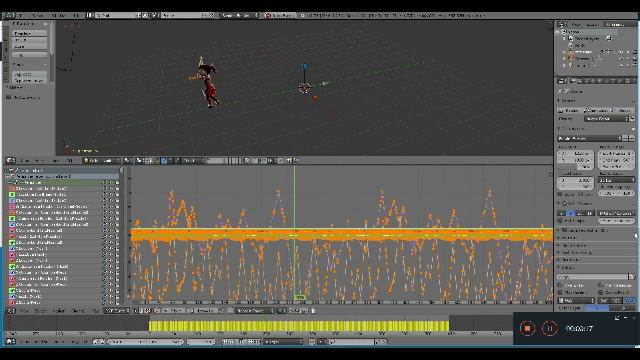Open the File menu in Info header
Viewport: 640px width, 360px height.
[x=22, y=16]
